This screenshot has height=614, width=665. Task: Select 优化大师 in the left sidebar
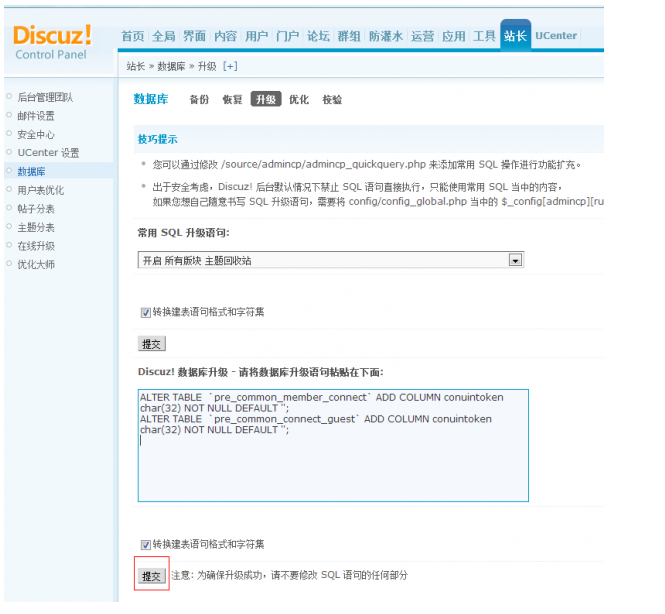pyautogui.click(x=36, y=265)
